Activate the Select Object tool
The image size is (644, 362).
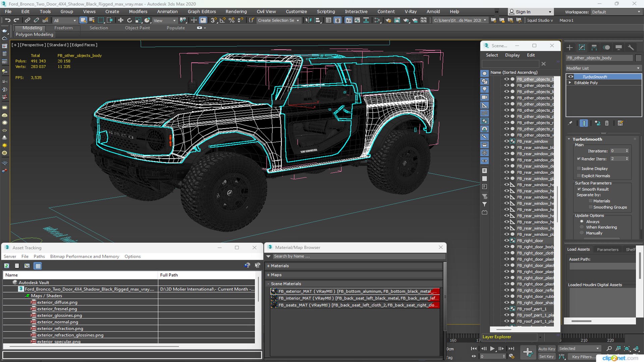tap(83, 20)
